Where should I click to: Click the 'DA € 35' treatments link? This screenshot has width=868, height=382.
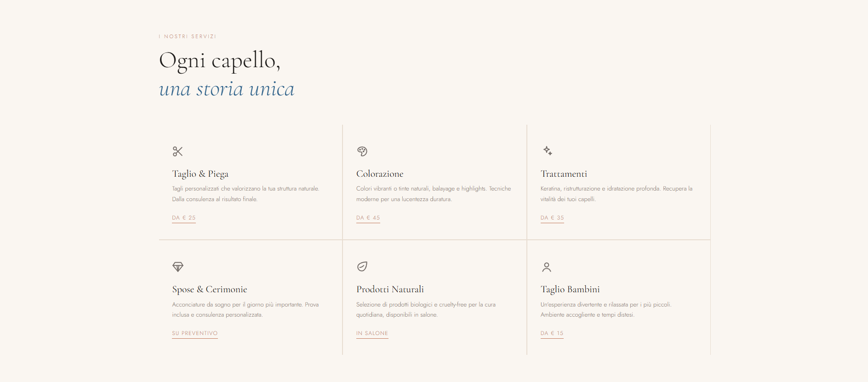552,218
